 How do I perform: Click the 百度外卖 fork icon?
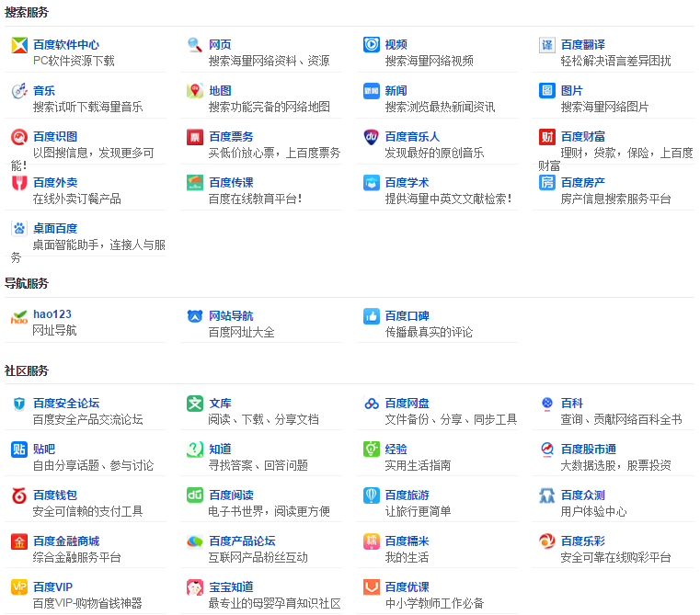pos(19,183)
